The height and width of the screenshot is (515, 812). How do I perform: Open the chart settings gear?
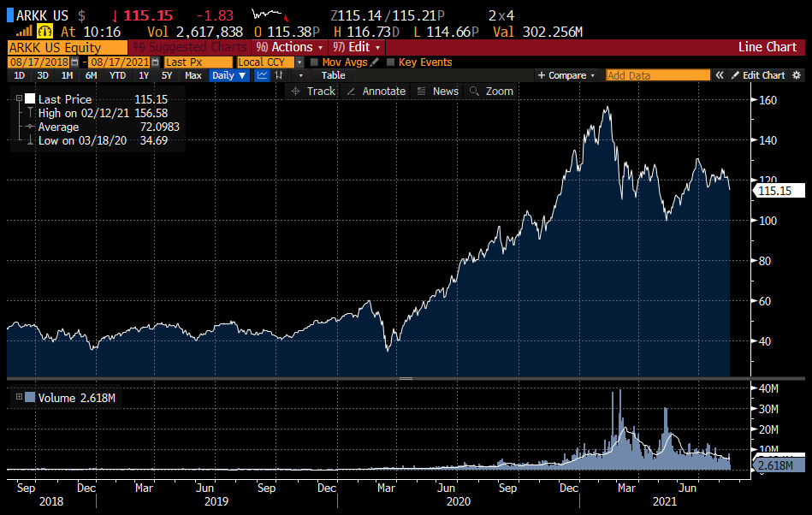[x=797, y=75]
